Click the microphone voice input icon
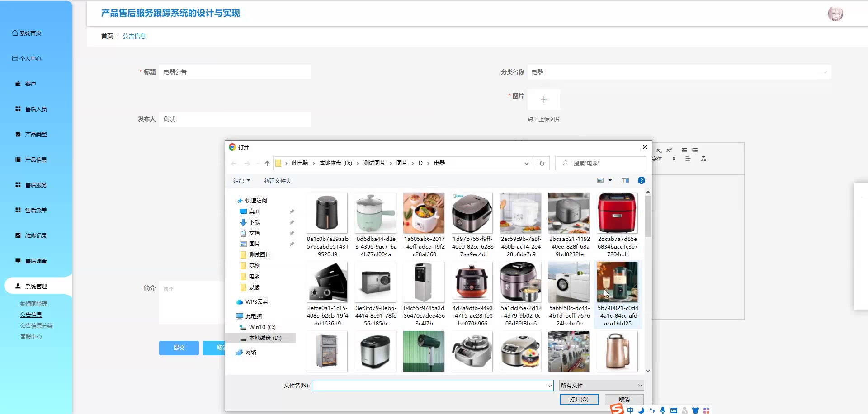 point(663,410)
